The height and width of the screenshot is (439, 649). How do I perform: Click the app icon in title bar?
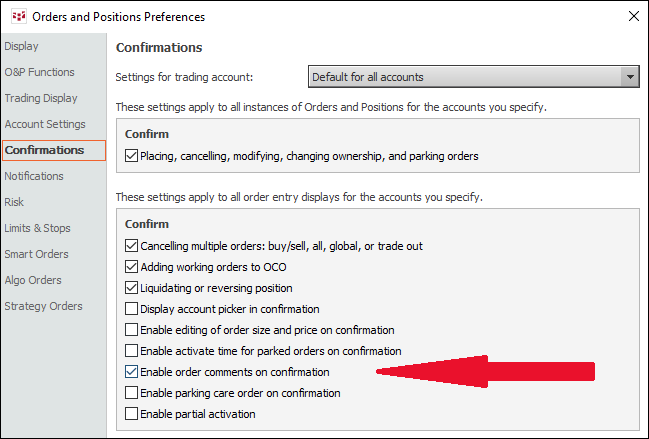16,16
